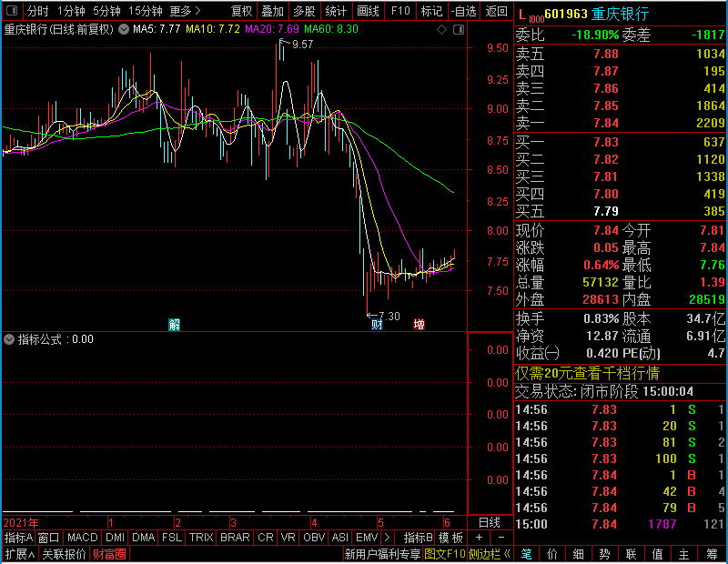The width and height of the screenshot is (728, 564).
Task: Toggle the side panel icon above chart
Action: coord(459,30)
